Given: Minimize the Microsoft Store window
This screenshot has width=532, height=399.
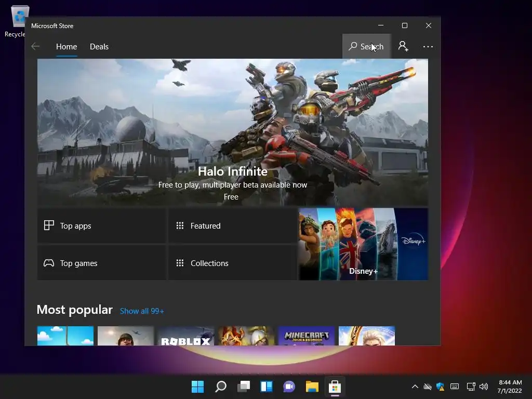Looking at the screenshot, I should pos(381,25).
